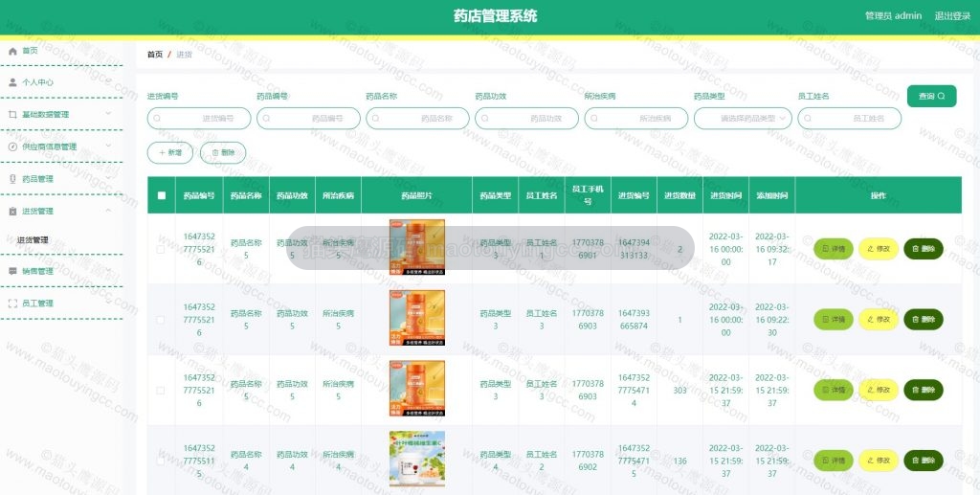Click the person icon for 个人中心

(x=12, y=82)
